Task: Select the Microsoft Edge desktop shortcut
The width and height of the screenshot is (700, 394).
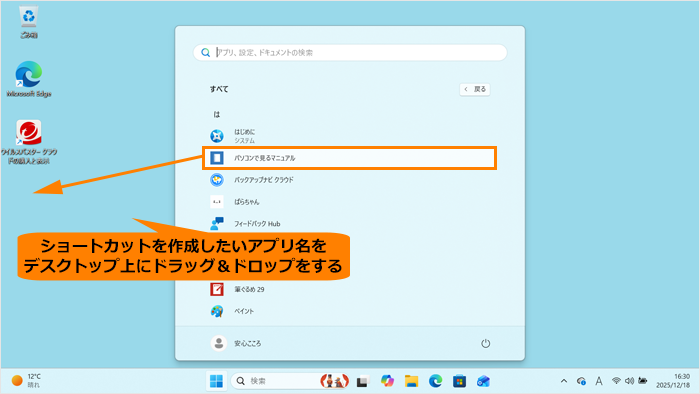Action: (x=29, y=79)
